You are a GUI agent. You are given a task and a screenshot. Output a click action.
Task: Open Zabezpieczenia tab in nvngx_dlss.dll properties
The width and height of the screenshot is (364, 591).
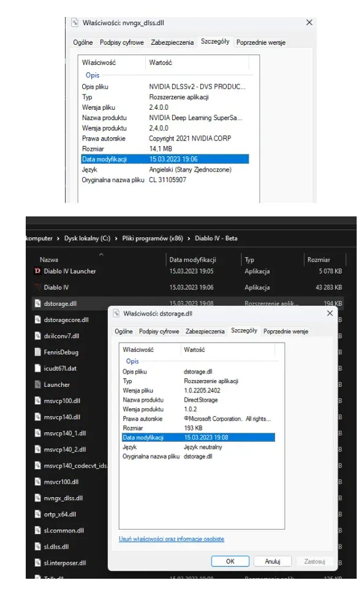172,42
